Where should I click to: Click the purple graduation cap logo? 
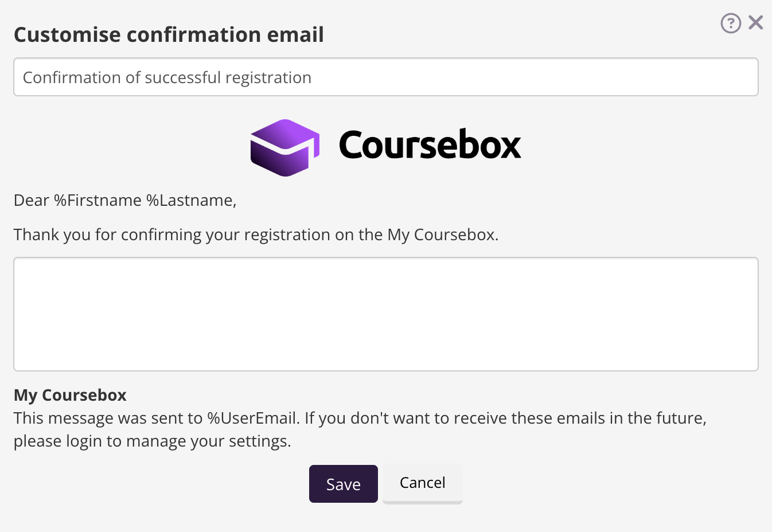284,147
